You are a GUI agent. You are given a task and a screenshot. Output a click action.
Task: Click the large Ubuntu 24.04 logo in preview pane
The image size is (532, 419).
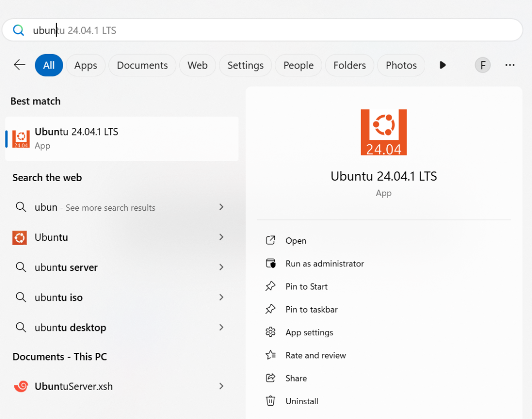pos(384,132)
